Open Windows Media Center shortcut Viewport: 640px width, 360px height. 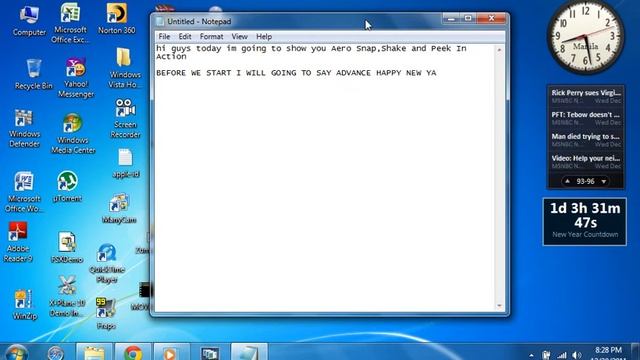pyautogui.click(x=73, y=133)
